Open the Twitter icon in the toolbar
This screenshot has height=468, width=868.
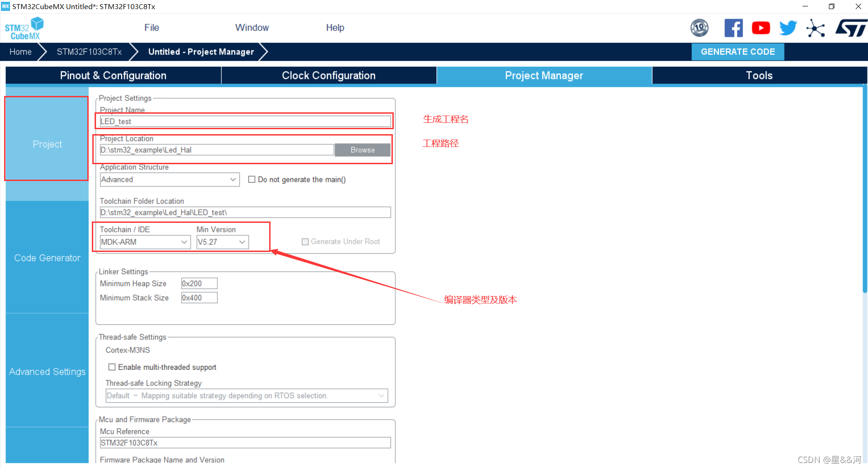coord(788,28)
